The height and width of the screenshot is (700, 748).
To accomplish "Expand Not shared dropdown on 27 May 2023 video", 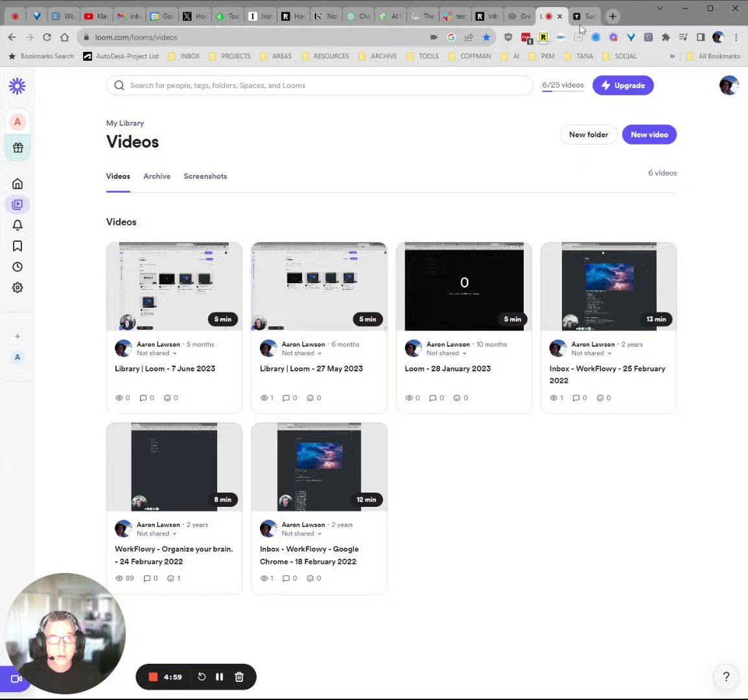I will point(301,353).
